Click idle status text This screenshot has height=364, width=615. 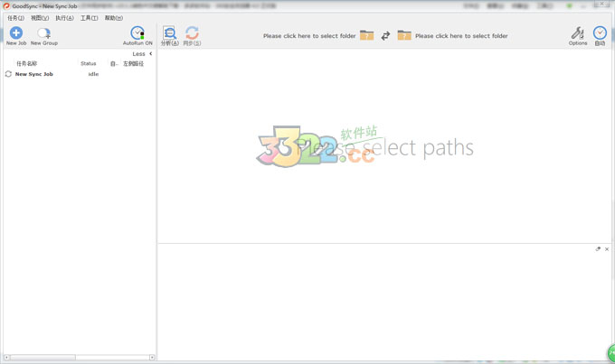click(93, 74)
